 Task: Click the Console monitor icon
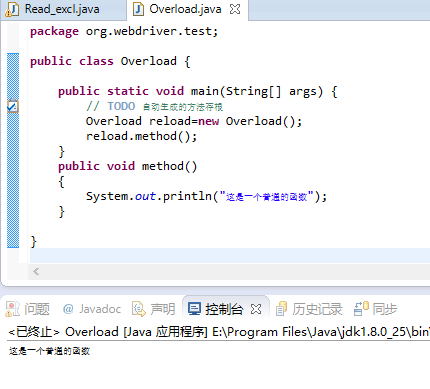point(194,309)
